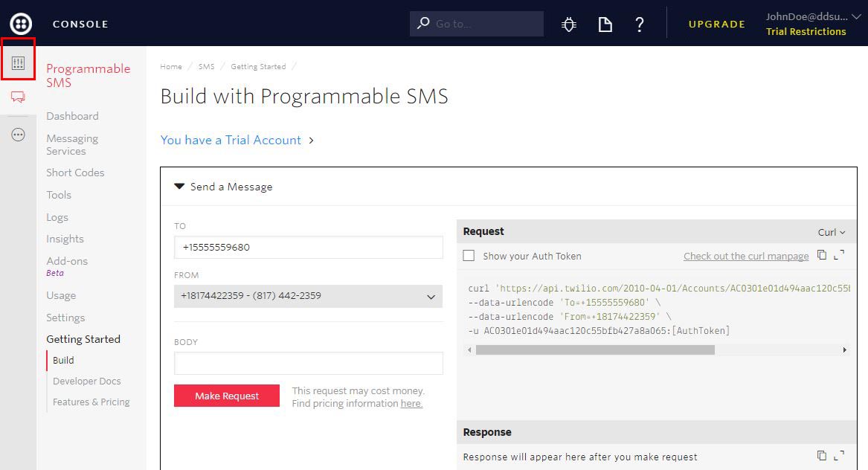Click the Make Request button
Screen dimensions: 868x470
pos(227,396)
